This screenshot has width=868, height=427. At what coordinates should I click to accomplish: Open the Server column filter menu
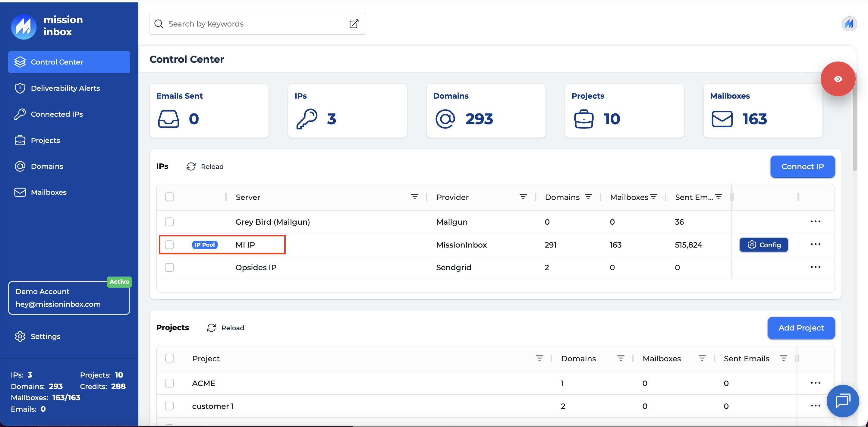click(414, 197)
